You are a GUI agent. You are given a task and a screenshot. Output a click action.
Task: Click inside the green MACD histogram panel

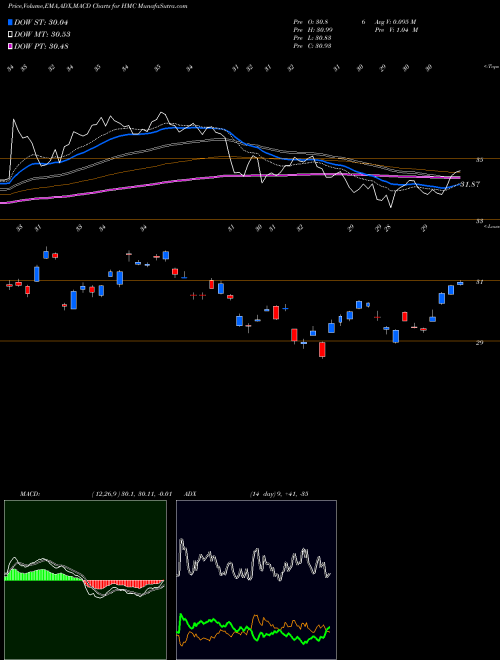tap(85, 580)
